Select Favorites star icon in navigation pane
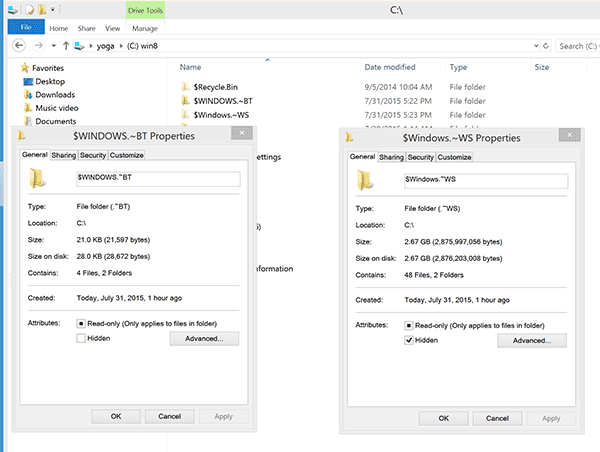 coord(25,68)
